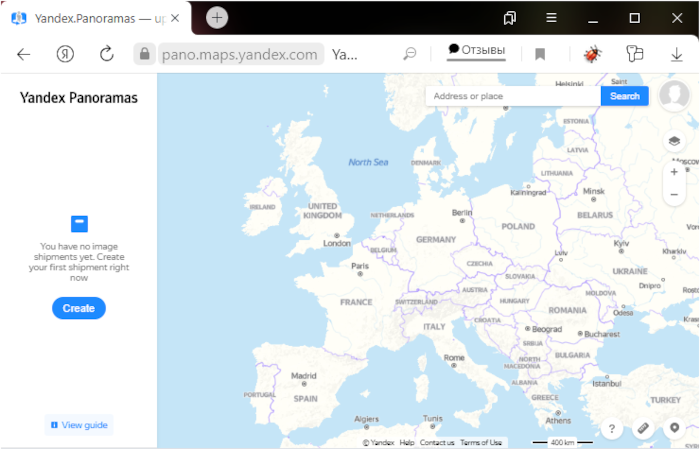Click the Algiers label on the map

[367, 419]
